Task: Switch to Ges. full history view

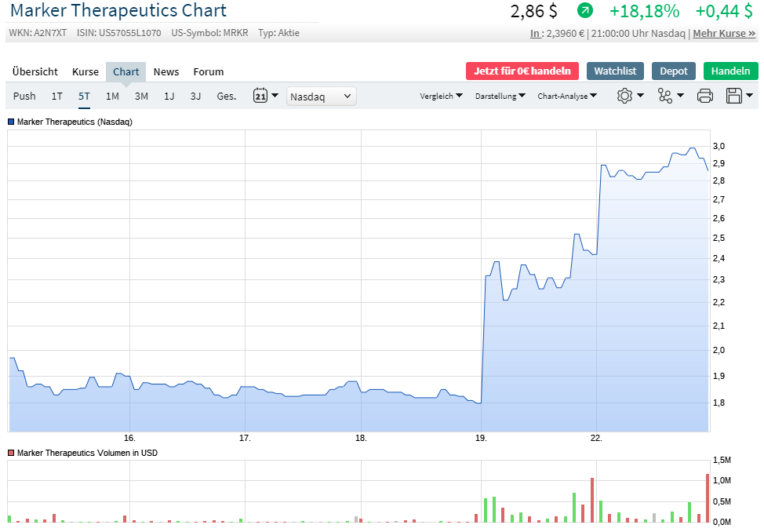Action: tap(226, 95)
